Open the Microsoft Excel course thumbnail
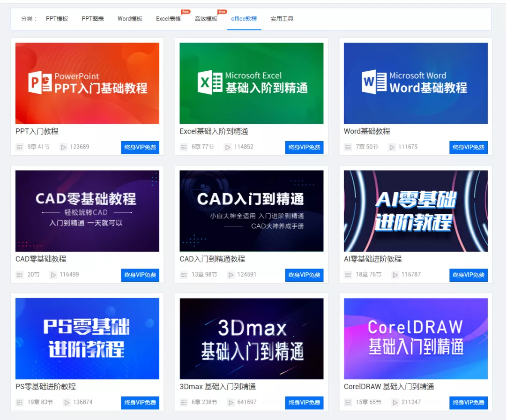This screenshot has height=420, width=506. tap(252, 83)
